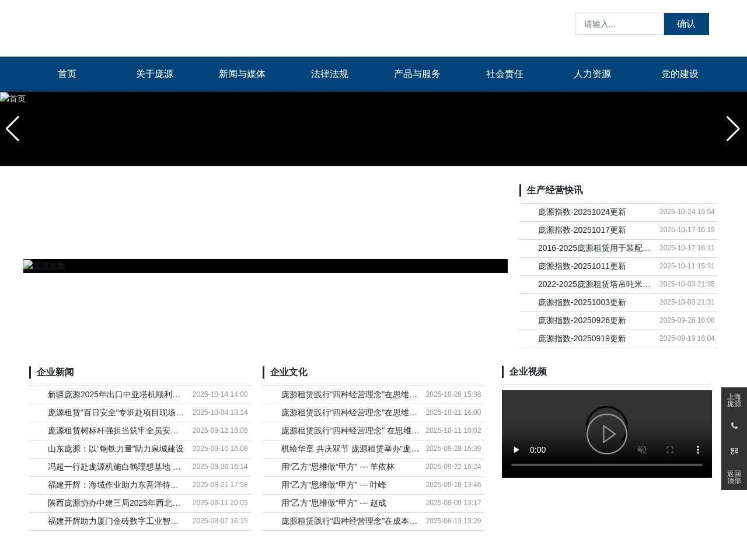Screen dimensions: 747x560
Task: Click the 返回顶部 back-to-top control
Action: click(734, 477)
